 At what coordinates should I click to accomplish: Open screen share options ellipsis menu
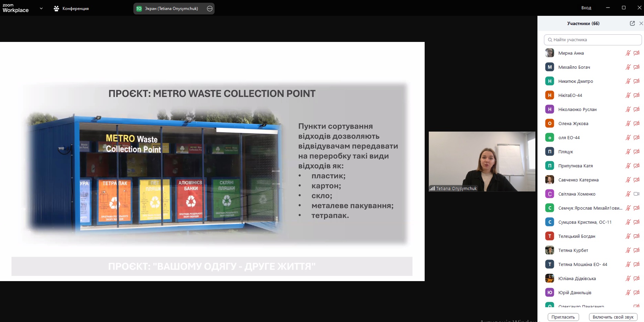click(210, 9)
